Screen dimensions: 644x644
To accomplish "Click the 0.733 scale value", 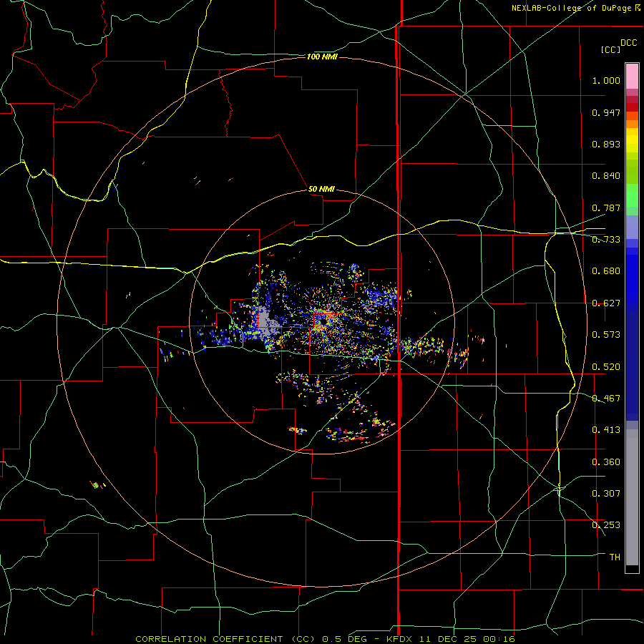I will coord(606,240).
